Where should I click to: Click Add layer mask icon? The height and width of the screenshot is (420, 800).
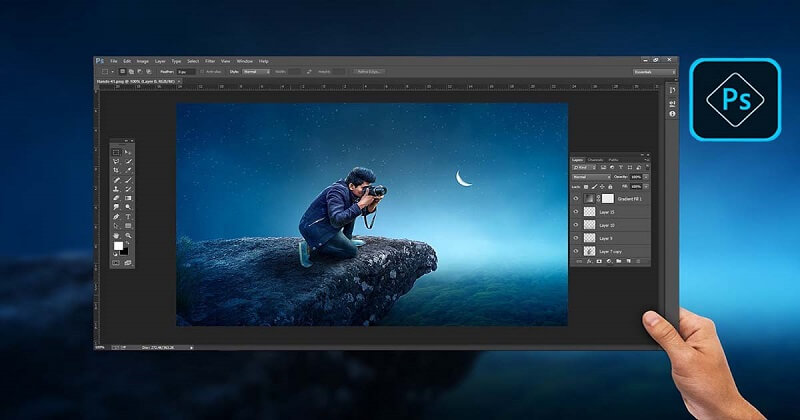click(x=599, y=261)
